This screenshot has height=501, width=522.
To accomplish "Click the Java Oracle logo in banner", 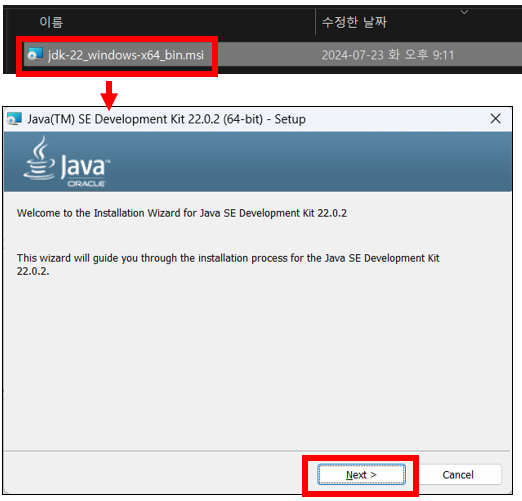I will tap(67, 162).
